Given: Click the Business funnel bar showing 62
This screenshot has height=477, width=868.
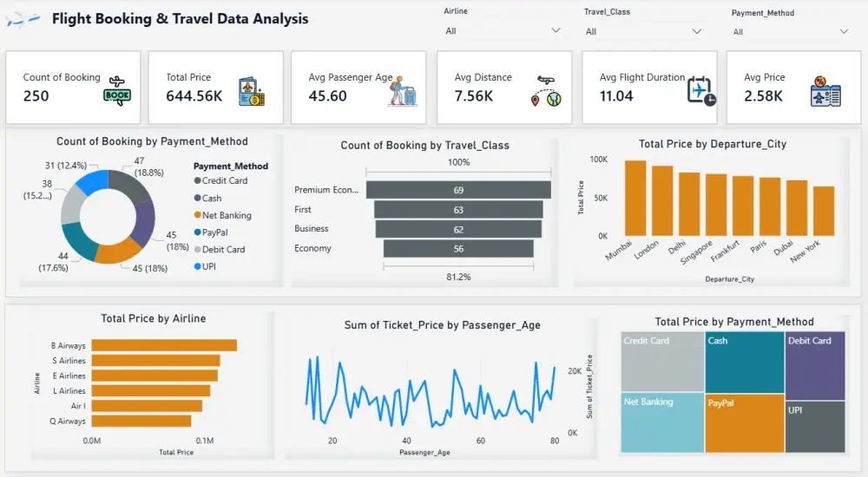Looking at the screenshot, I should (x=458, y=229).
